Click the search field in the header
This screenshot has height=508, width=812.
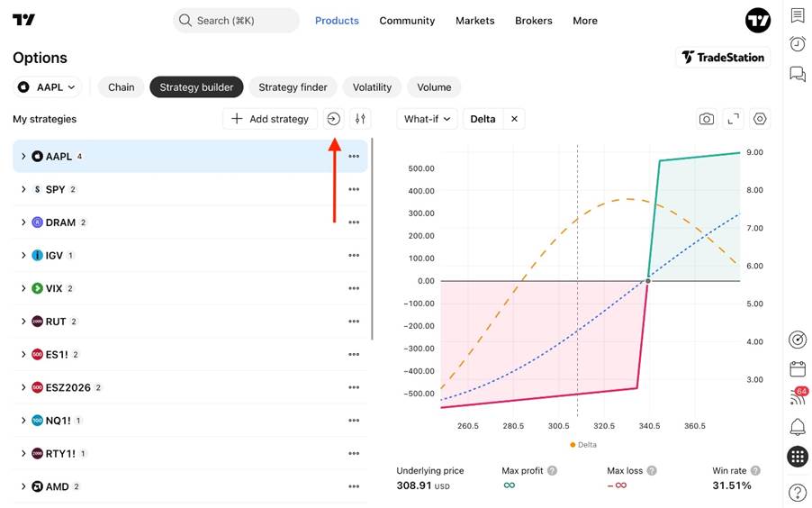click(x=236, y=20)
